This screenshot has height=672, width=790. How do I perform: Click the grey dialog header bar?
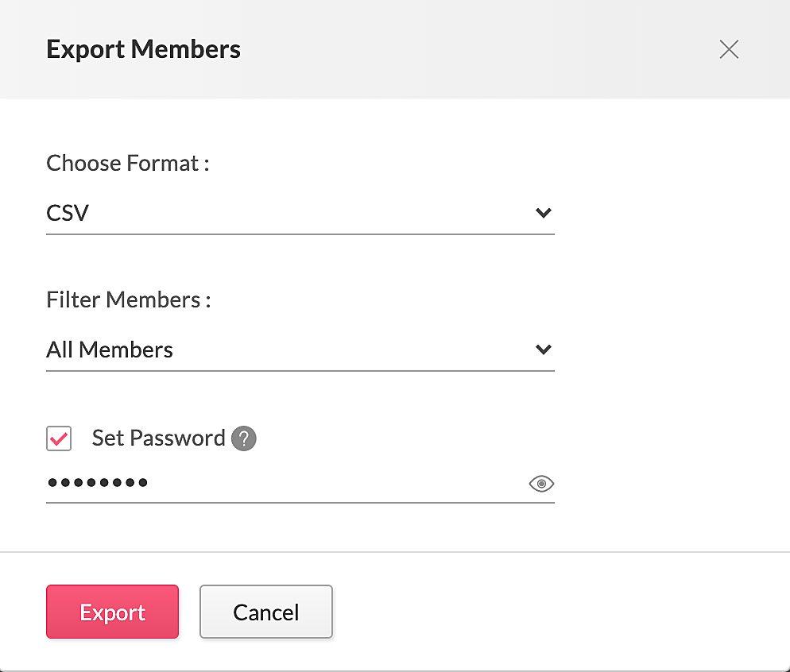coord(477,49)
